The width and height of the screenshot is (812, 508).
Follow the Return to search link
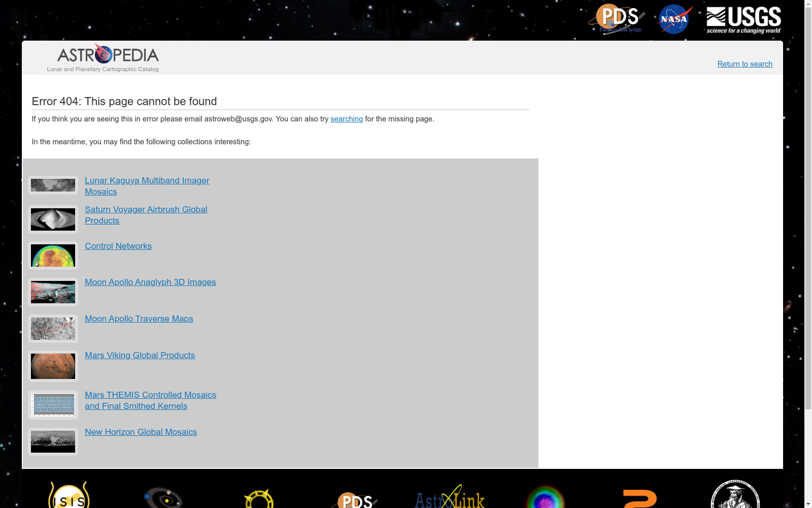pyautogui.click(x=745, y=64)
